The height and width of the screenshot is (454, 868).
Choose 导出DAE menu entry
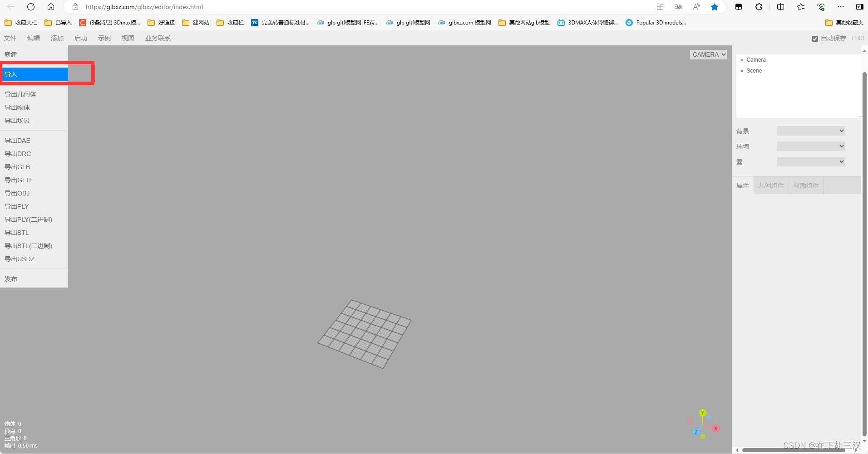pos(34,141)
